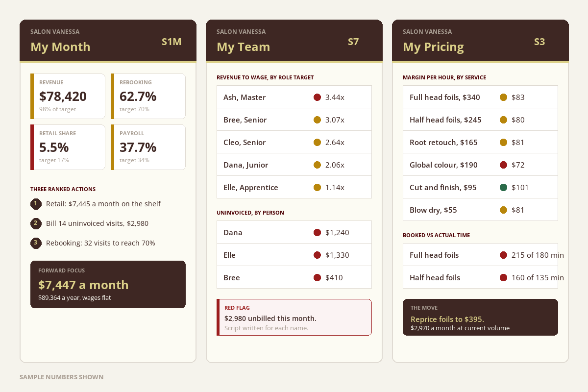Click 'Uninvoiced, by person' heading
This screenshot has width=588, height=392.
[x=250, y=213]
